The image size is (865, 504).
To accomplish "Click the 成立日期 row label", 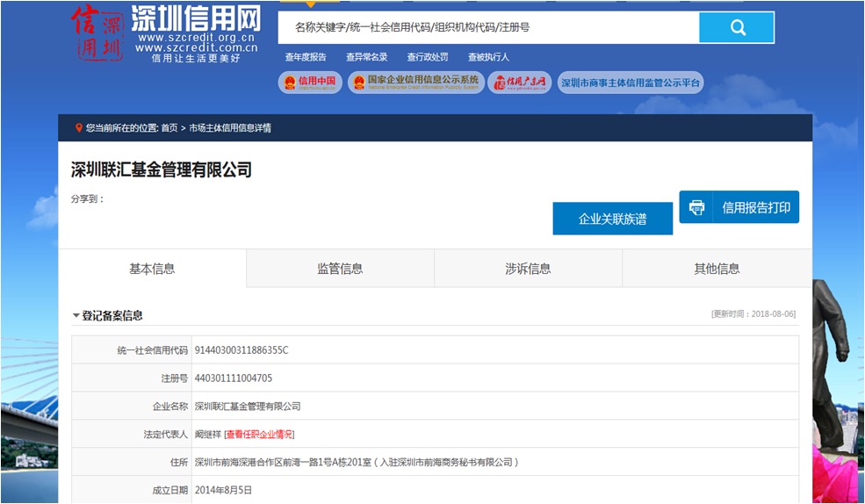I will point(169,490).
